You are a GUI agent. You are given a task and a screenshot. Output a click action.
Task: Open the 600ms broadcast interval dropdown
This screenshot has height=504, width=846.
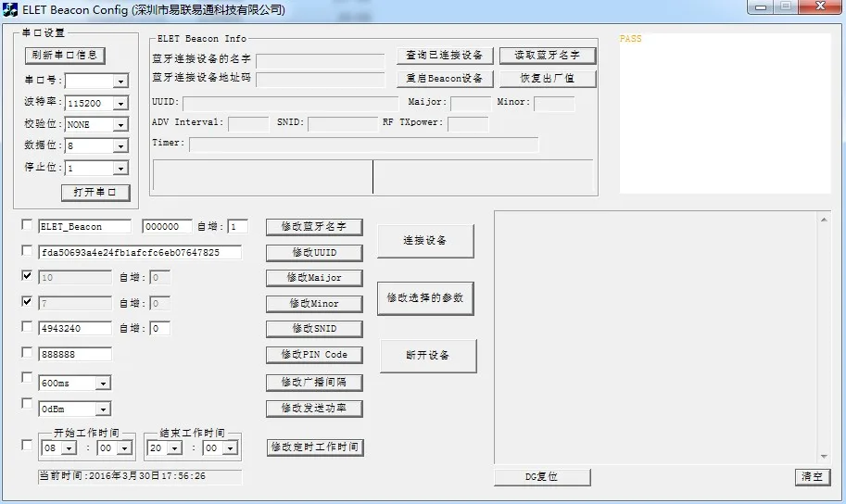(103, 384)
